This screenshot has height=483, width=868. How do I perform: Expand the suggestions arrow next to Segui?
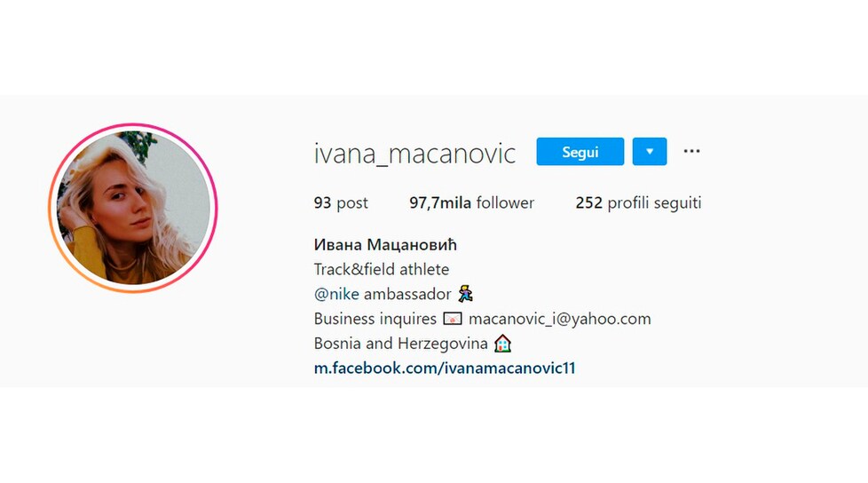coord(650,151)
